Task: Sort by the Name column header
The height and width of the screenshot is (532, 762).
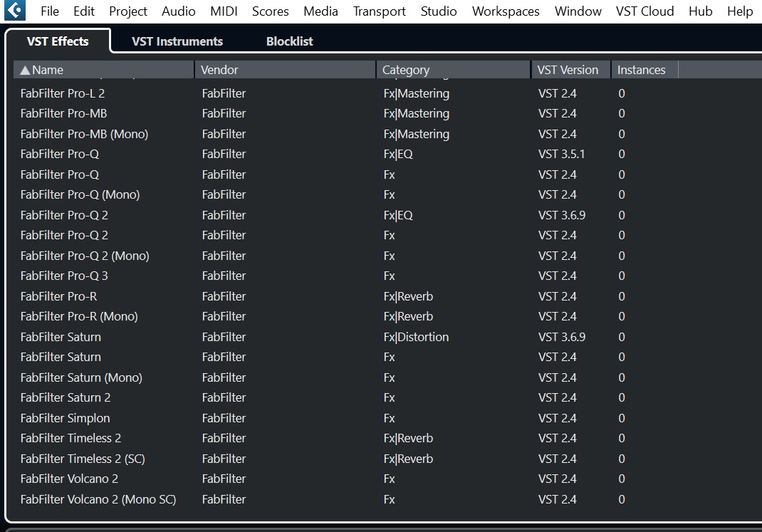Action: click(x=103, y=70)
